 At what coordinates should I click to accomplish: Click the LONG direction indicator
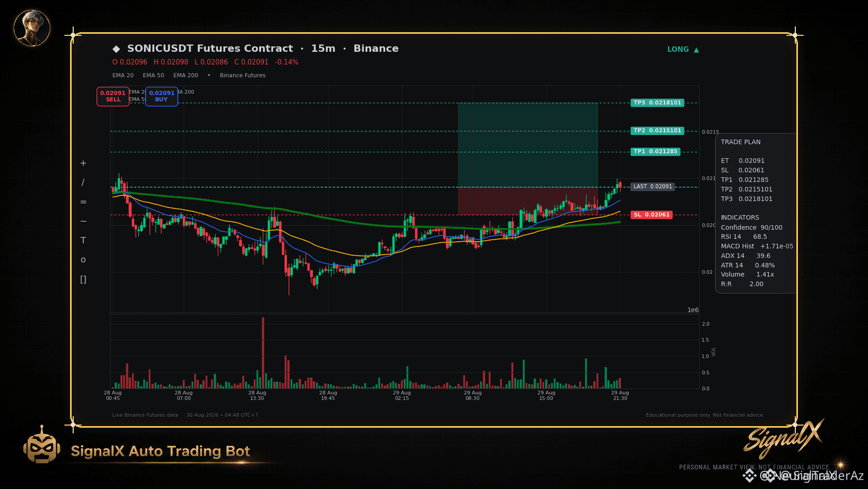click(683, 49)
